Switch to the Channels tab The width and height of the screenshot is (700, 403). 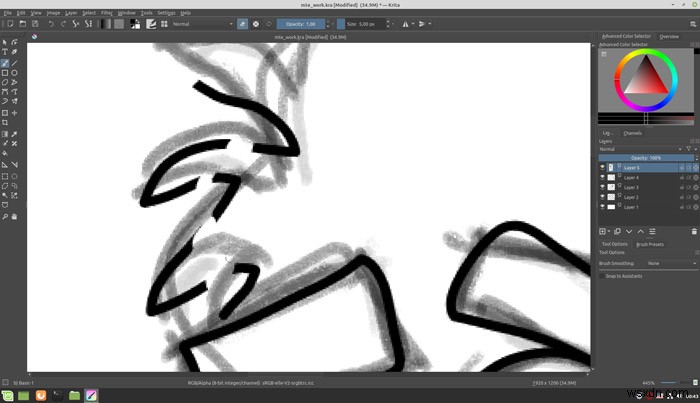click(633, 133)
